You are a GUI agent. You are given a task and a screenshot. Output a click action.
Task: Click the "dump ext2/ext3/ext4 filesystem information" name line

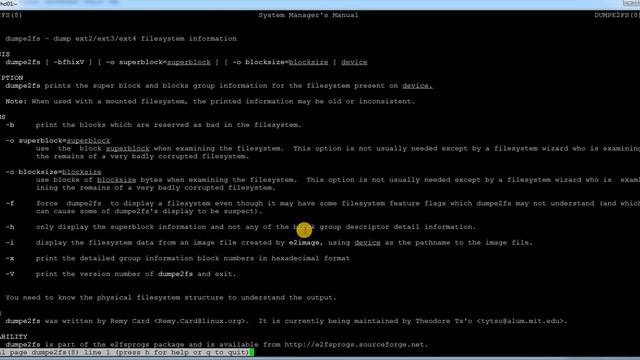tap(145, 39)
